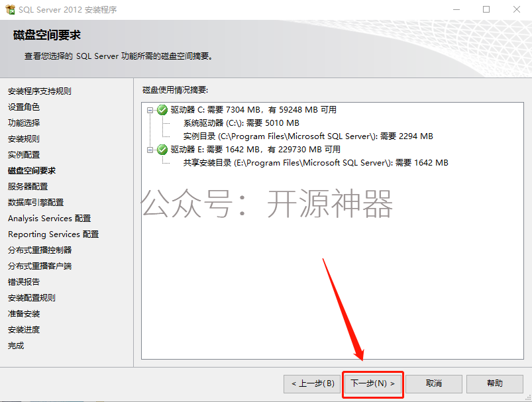Click Next (下一步) button

click(372, 383)
